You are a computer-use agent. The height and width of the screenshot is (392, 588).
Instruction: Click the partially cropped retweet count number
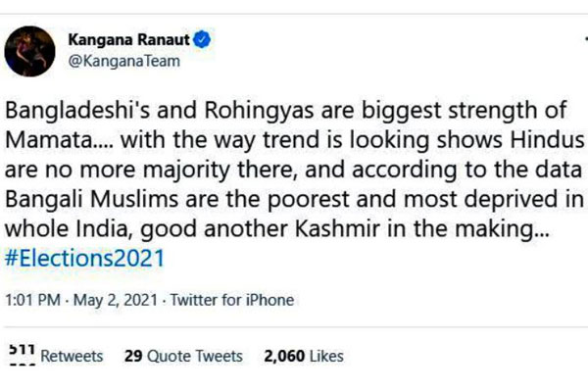tap(23, 353)
